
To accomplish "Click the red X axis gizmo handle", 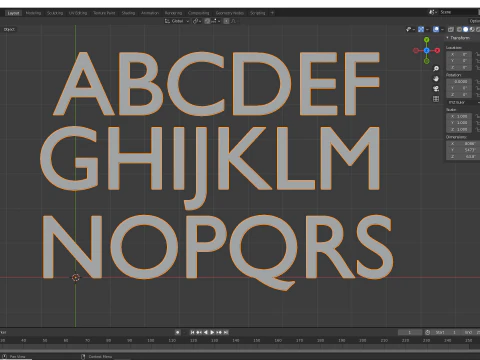I will pyautogui.click(x=437, y=51).
